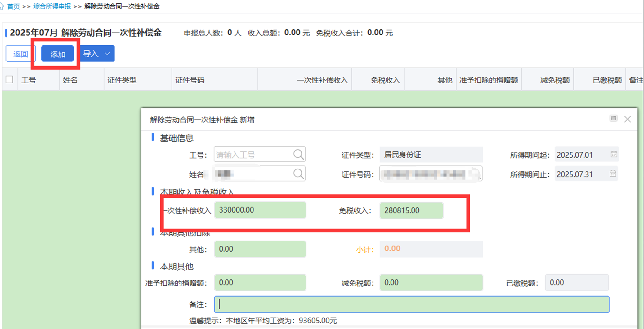Open 首页 breadcrumb link
The image size is (644, 329).
tap(13, 6)
